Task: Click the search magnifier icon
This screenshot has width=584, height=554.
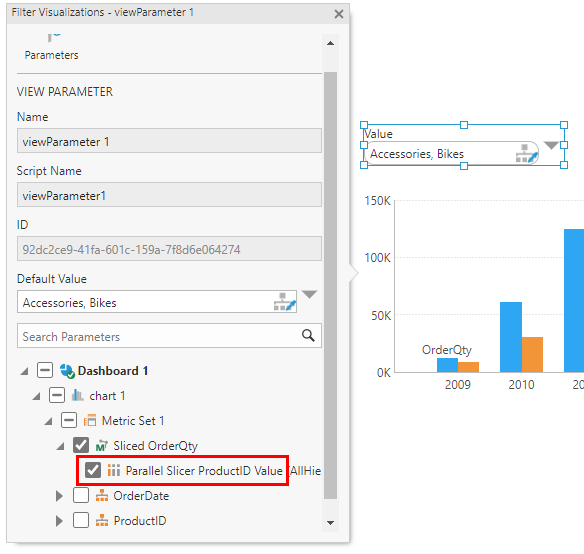Action: [x=308, y=335]
